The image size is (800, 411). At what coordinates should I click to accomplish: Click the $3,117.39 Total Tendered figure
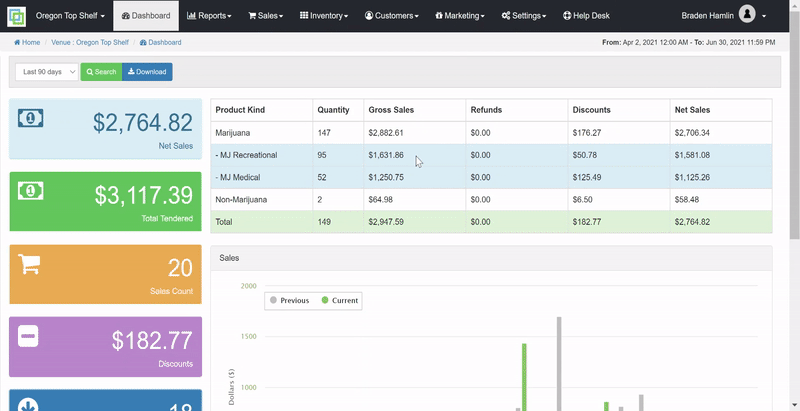coord(143,196)
